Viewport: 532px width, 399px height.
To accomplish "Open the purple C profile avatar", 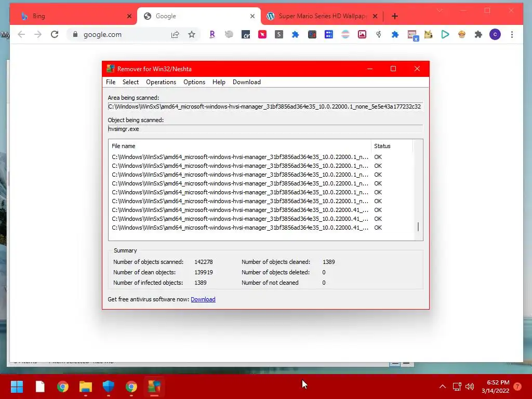I will [x=495, y=34].
